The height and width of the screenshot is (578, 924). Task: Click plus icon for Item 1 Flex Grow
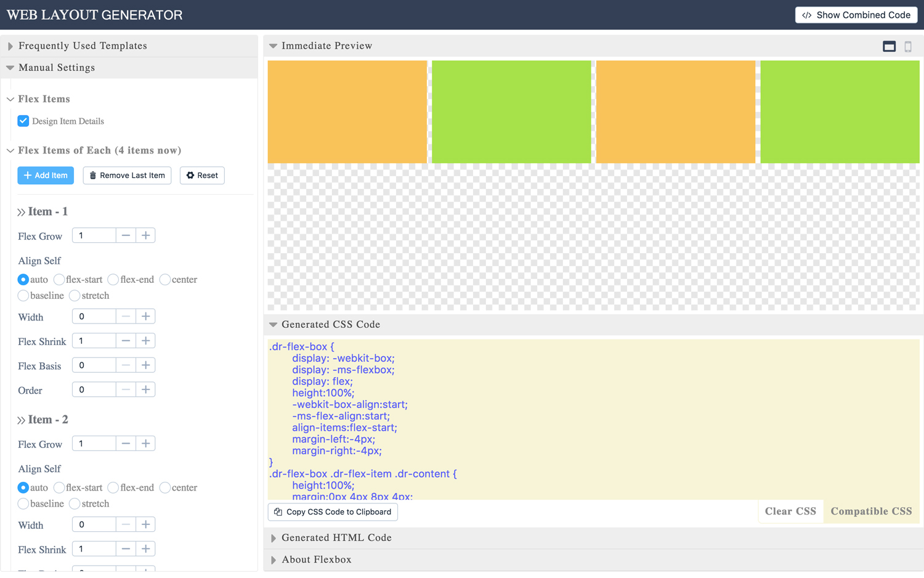coord(145,235)
